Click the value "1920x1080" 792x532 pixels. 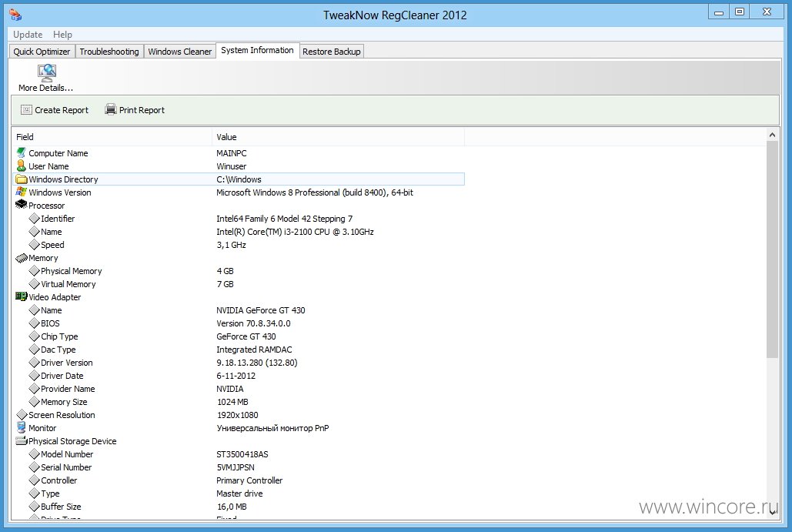pos(237,415)
